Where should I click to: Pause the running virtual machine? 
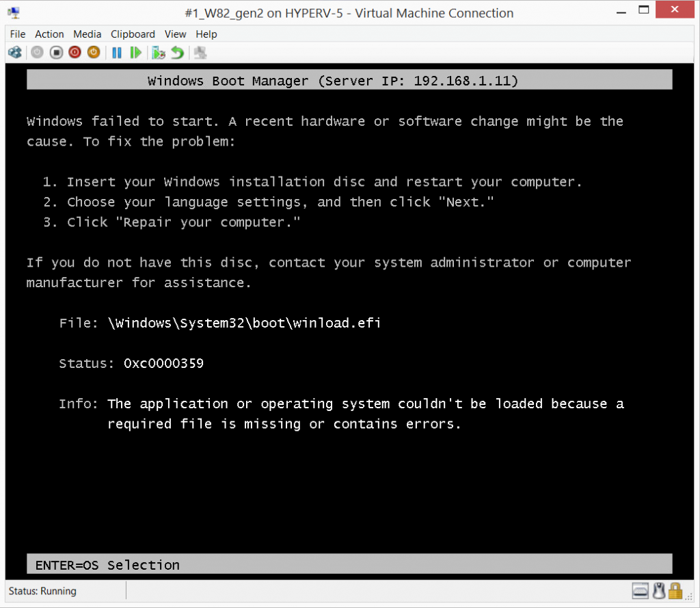(116, 53)
